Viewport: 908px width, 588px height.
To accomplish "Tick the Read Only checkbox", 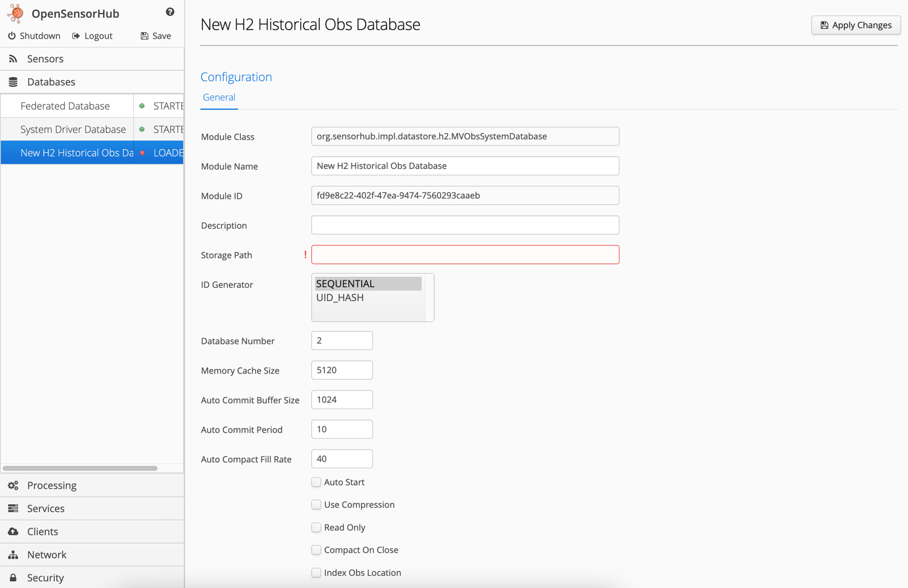I will pyautogui.click(x=316, y=528).
